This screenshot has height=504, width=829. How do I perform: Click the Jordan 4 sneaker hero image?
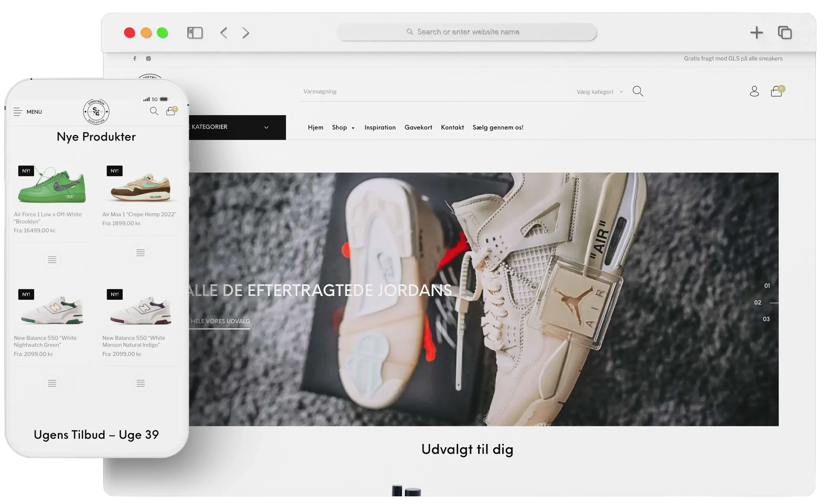(484, 300)
